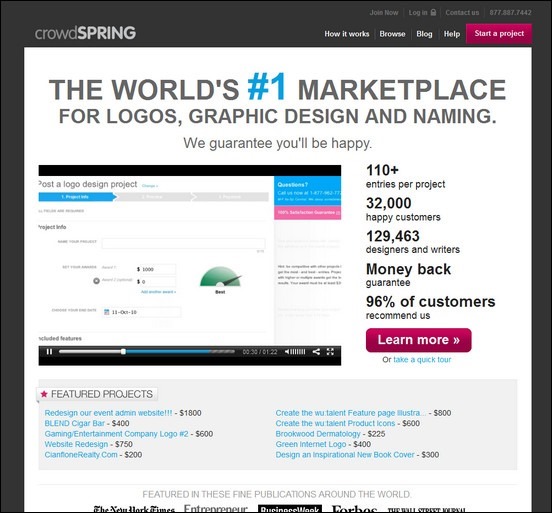Pause the video with the pause icon
The image size is (552, 513).
coord(49,351)
